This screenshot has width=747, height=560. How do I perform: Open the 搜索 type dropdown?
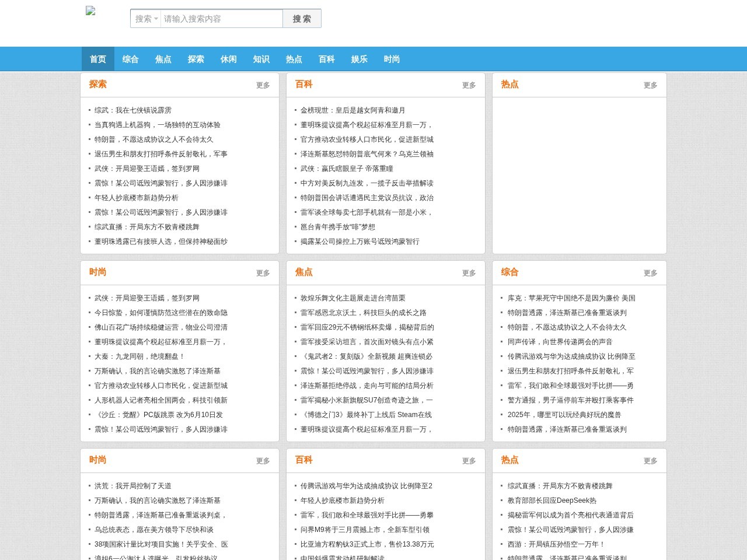[x=146, y=19]
